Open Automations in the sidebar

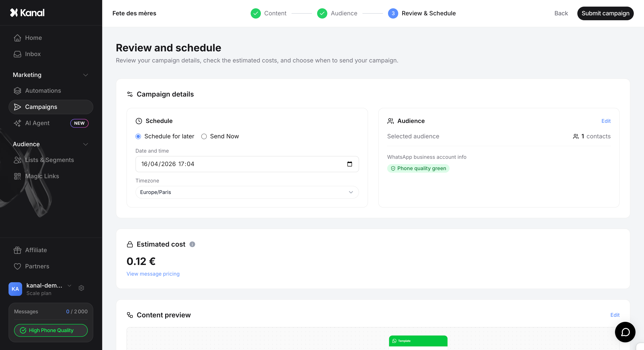pos(43,91)
